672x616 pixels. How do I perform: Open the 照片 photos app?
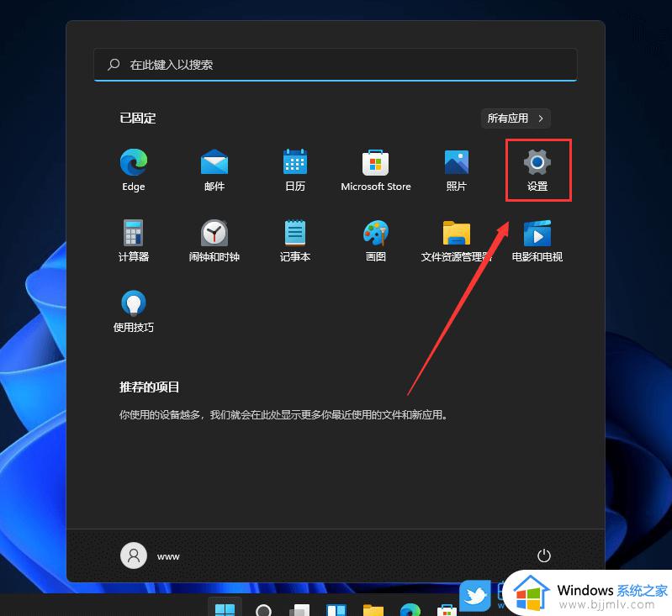456,170
